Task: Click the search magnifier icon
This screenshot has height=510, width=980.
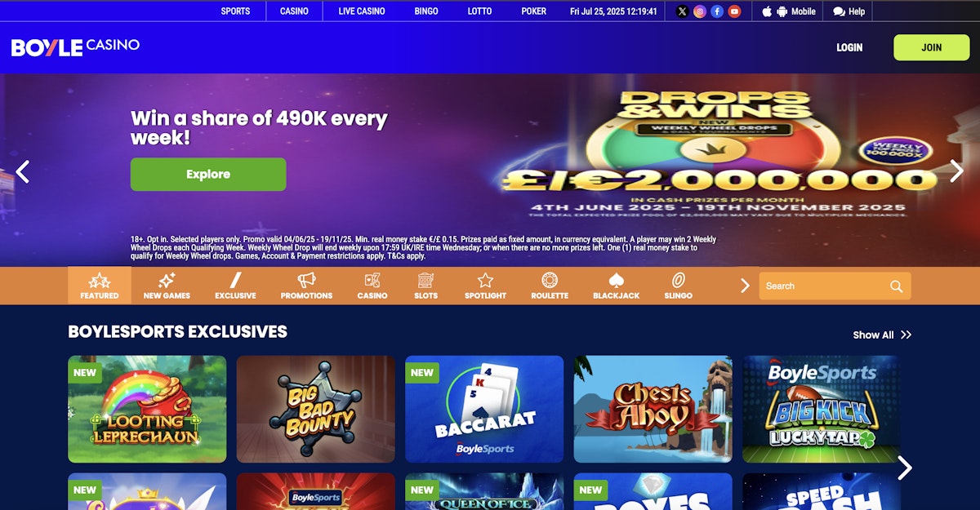Action: pos(896,286)
